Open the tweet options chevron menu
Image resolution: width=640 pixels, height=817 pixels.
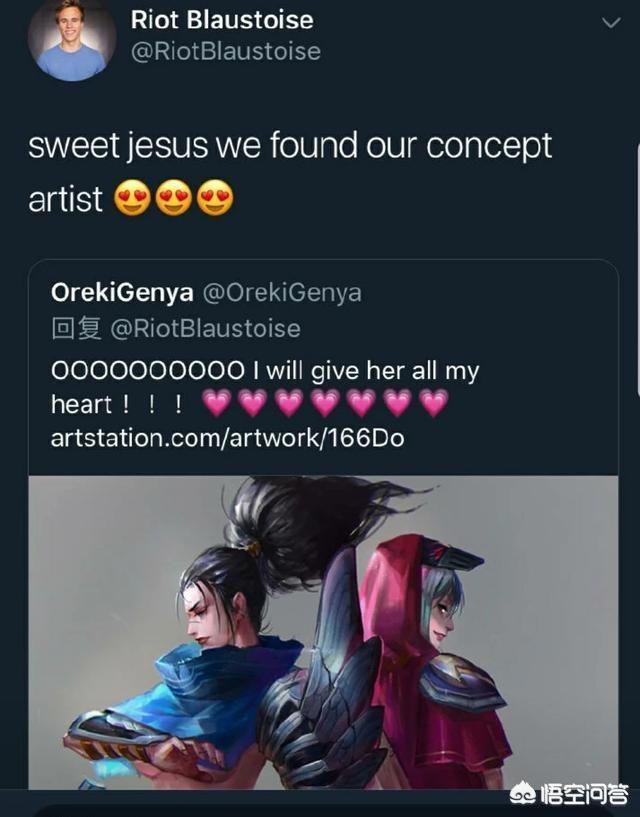tap(611, 22)
